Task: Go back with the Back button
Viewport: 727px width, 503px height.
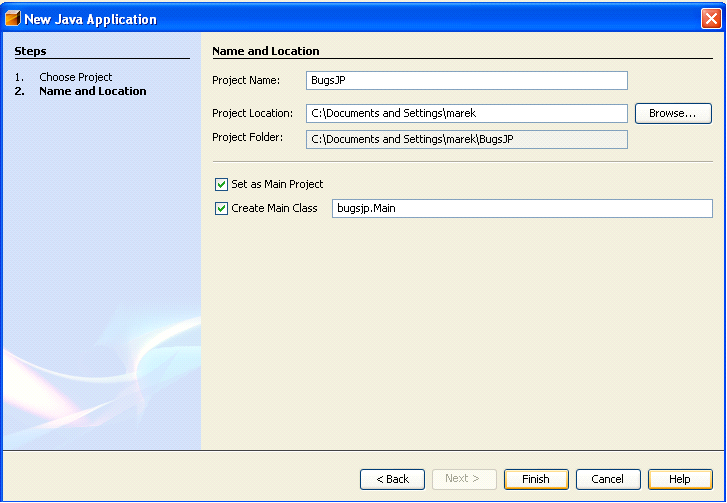Action: coord(392,479)
